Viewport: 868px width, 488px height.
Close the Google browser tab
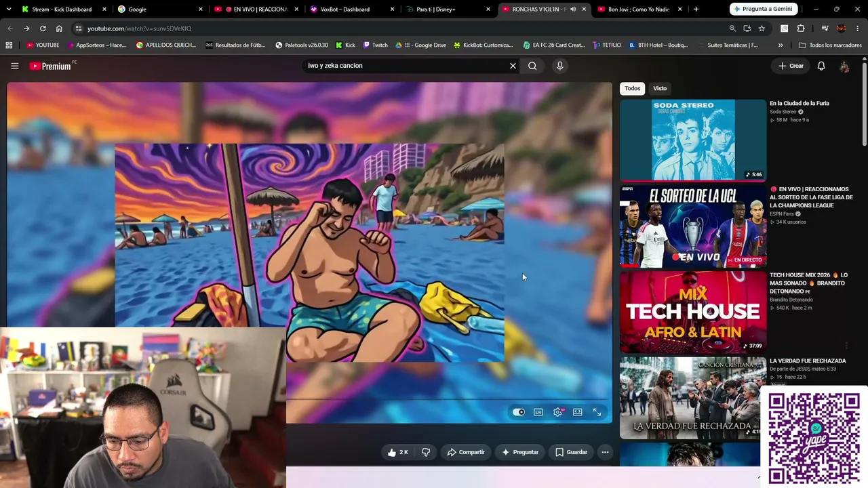tap(201, 9)
